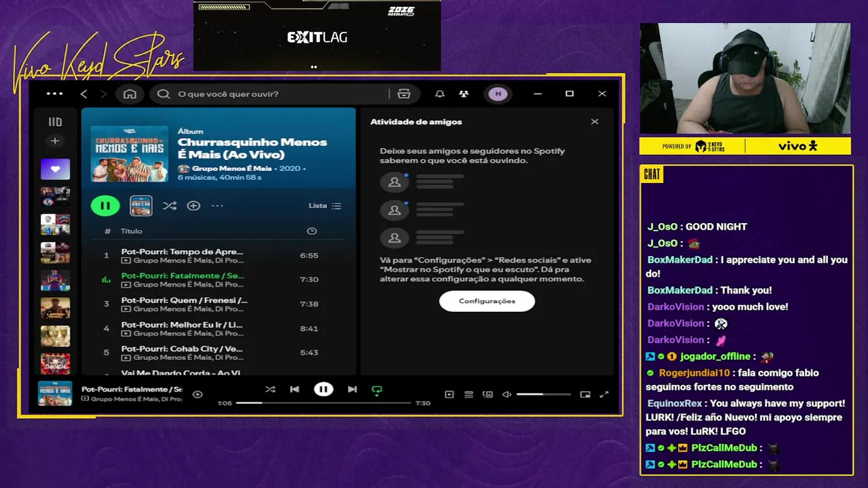Viewport: 868px width, 488px height.
Task: Open the Grupo Menos É Mais artist link
Action: (x=231, y=168)
